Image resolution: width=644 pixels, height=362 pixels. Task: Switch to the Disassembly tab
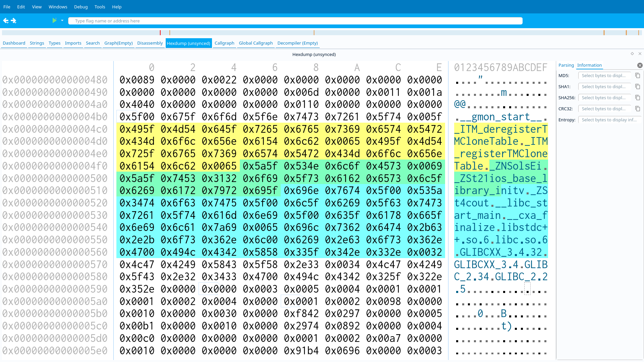point(150,43)
